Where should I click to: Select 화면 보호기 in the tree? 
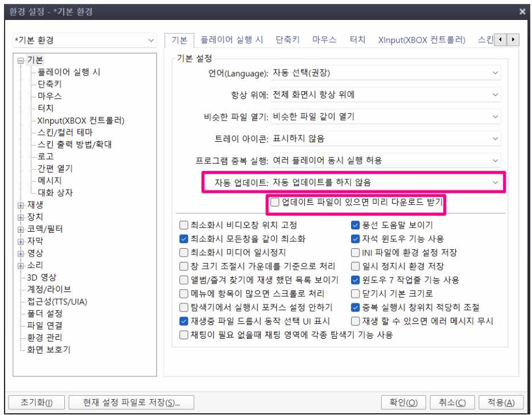click(48, 350)
